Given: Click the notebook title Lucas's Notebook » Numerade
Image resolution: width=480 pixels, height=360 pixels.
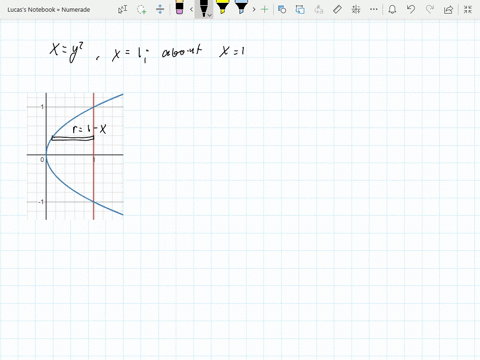Looking at the screenshot, I should 49,10.
